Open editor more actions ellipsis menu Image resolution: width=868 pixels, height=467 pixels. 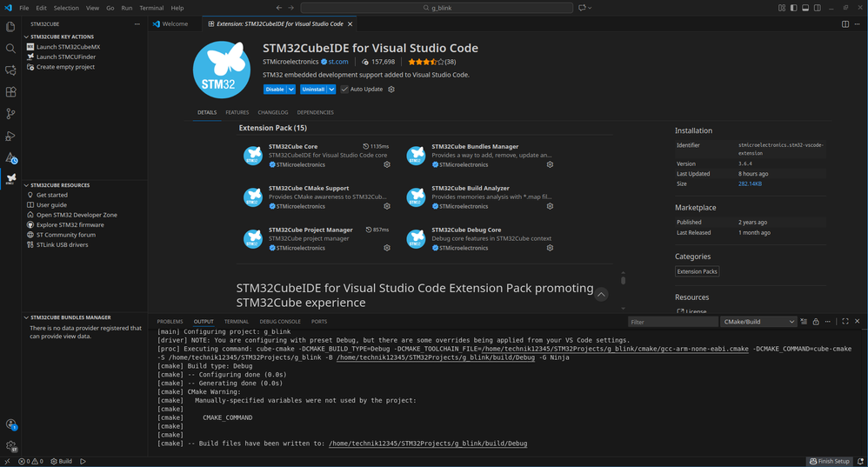click(x=857, y=24)
